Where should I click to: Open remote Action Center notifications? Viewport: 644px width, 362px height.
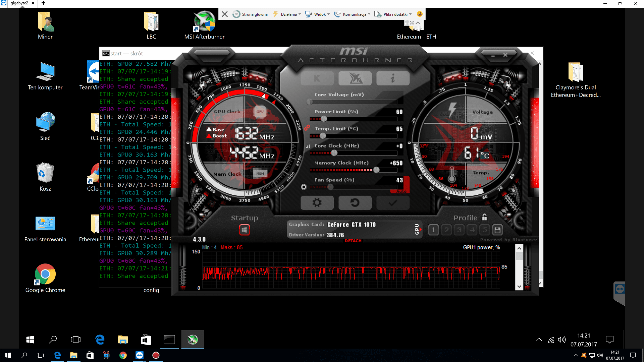point(609,340)
